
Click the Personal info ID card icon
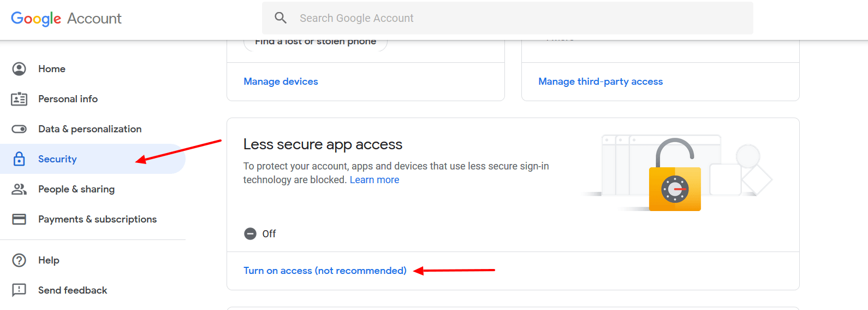[x=19, y=99]
